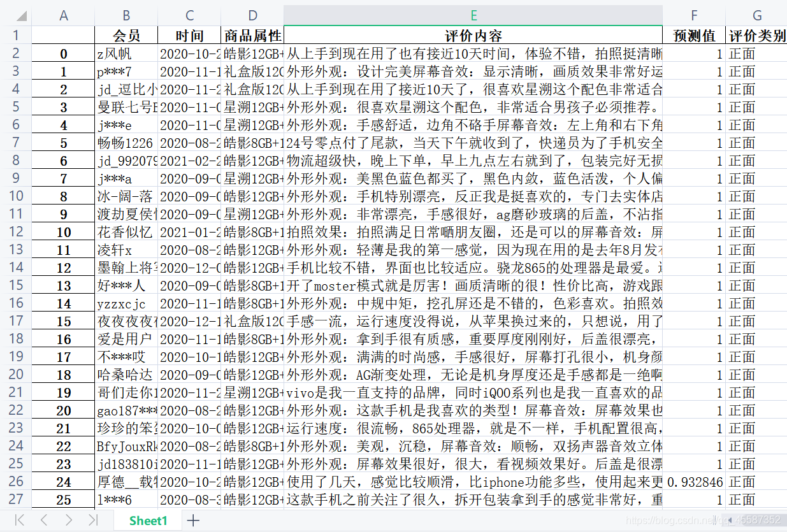Click 正面 category in 厚德__载 row

[x=756, y=482]
